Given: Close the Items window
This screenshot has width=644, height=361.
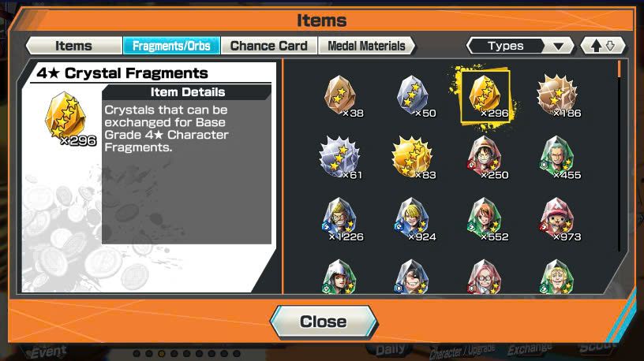Looking at the screenshot, I should (324, 322).
